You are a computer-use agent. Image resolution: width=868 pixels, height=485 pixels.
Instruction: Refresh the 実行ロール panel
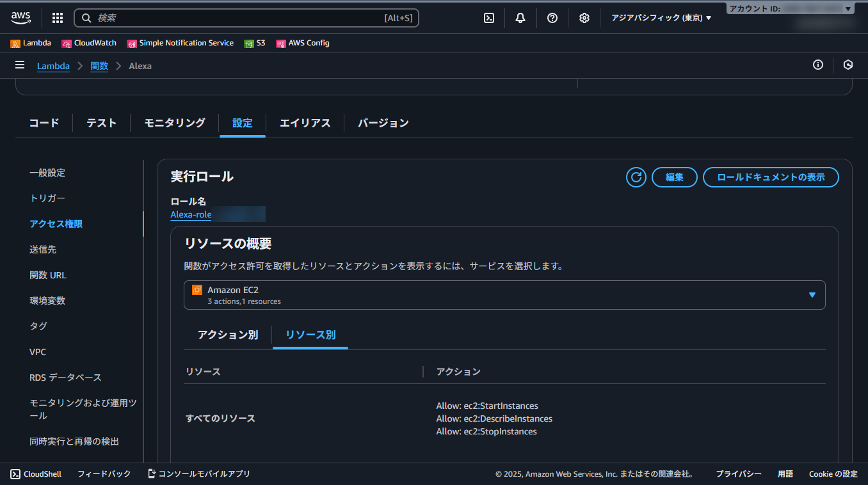636,177
